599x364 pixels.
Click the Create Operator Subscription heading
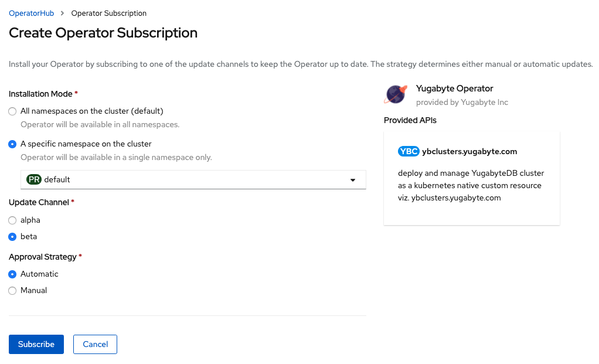103,33
